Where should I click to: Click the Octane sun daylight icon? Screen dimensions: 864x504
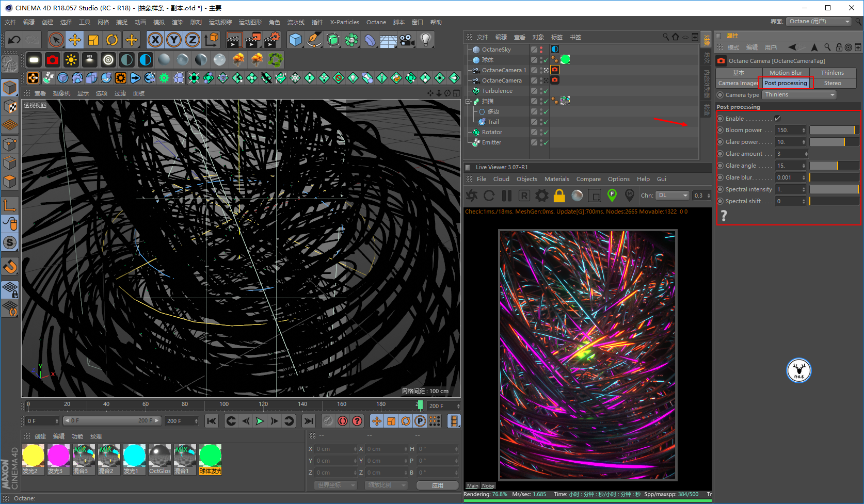(x=71, y=60)
